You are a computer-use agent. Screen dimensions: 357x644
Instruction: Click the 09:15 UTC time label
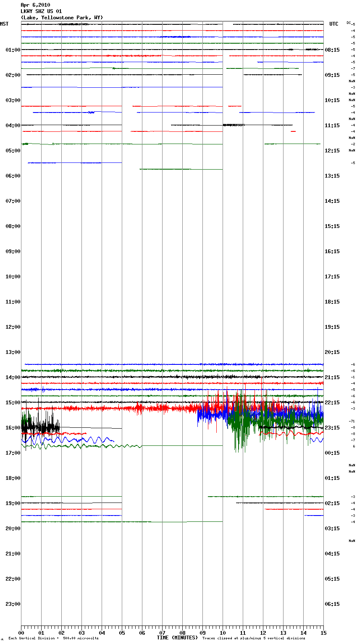pyautogui.click(x=332, y=75)
